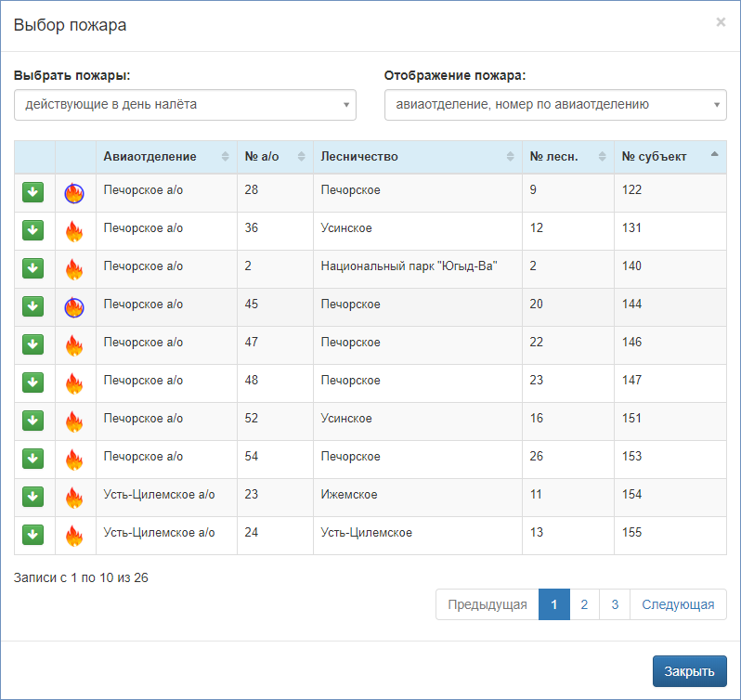Image resolution: width=741 pixels, height=700 pixels.
Task: Sort by № лесн. column
Action: click(x=568, y=157)
